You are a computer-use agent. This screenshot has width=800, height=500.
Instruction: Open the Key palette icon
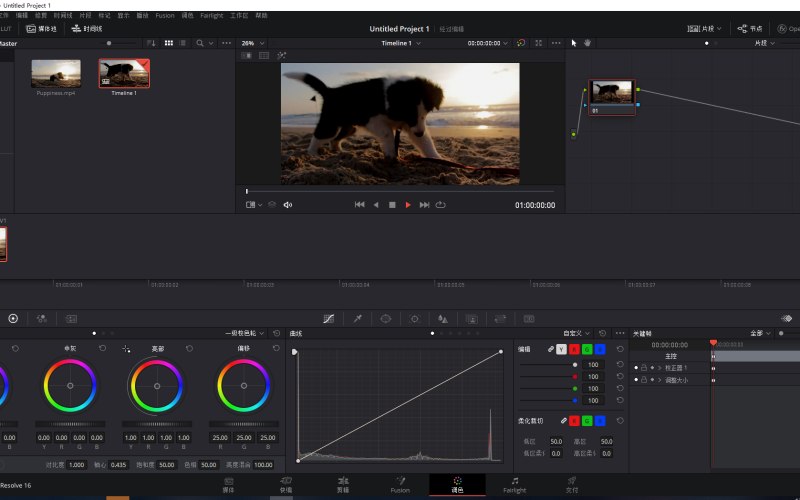472,319
